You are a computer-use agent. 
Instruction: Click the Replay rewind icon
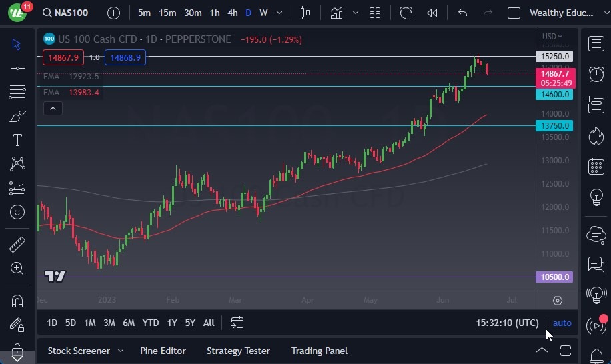click(x=432, y=13)
